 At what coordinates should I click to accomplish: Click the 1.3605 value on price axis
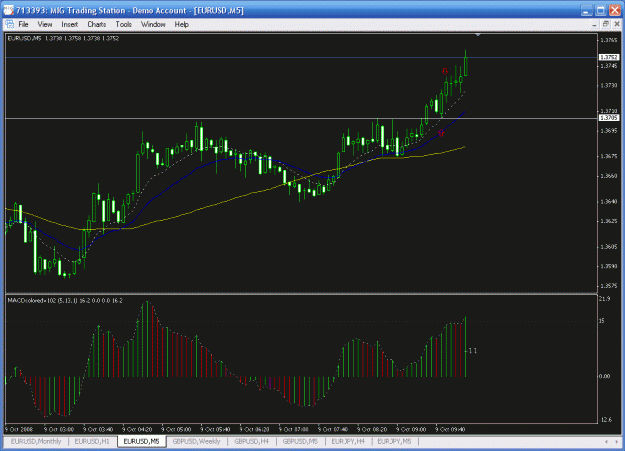pos(609,247)
